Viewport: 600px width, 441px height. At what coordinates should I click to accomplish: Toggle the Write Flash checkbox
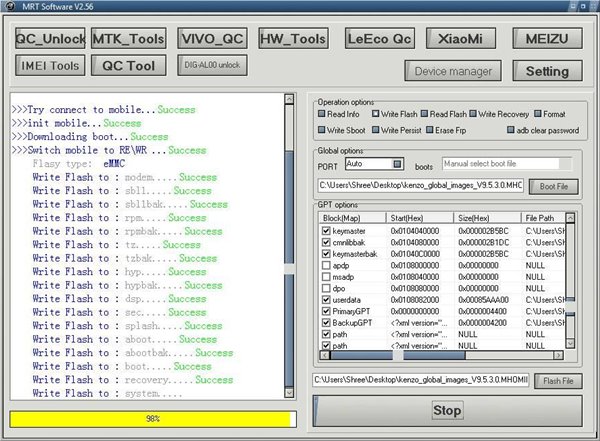pyautogui.click(x=375, y=114)
